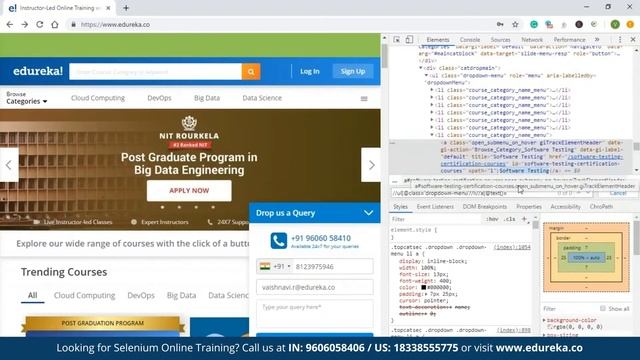Click the Cancel button in DevTools search bar
Viewport: 640px width, 360px height.
coord(618,193)
